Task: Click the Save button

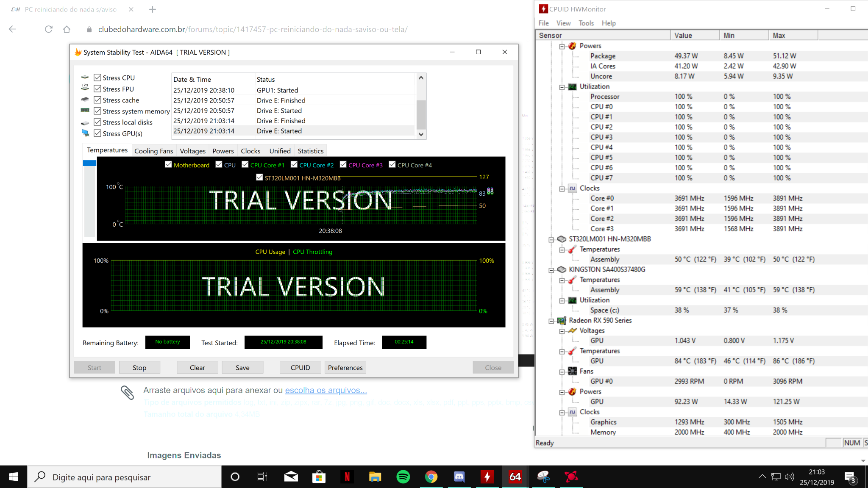Action: [242, 367]
